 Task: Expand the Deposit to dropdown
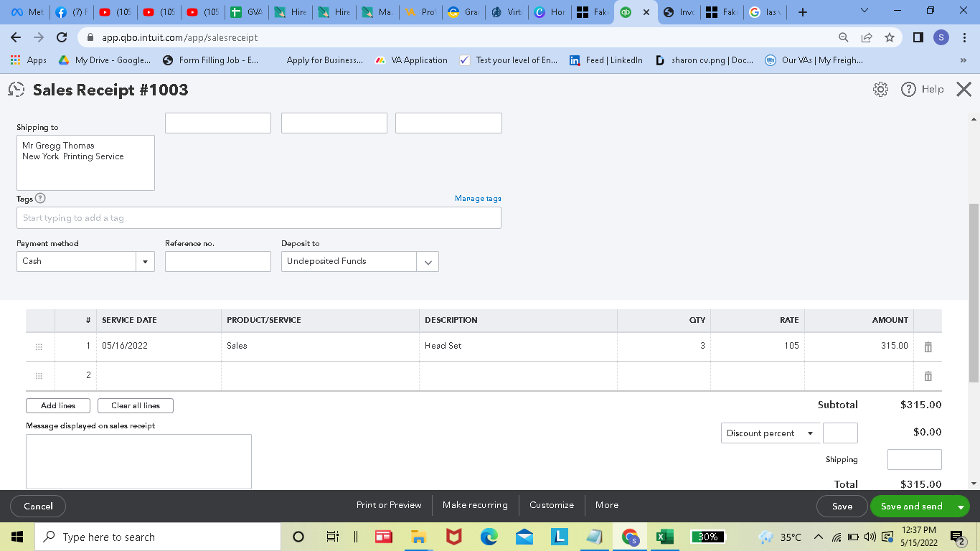(428, 262)
